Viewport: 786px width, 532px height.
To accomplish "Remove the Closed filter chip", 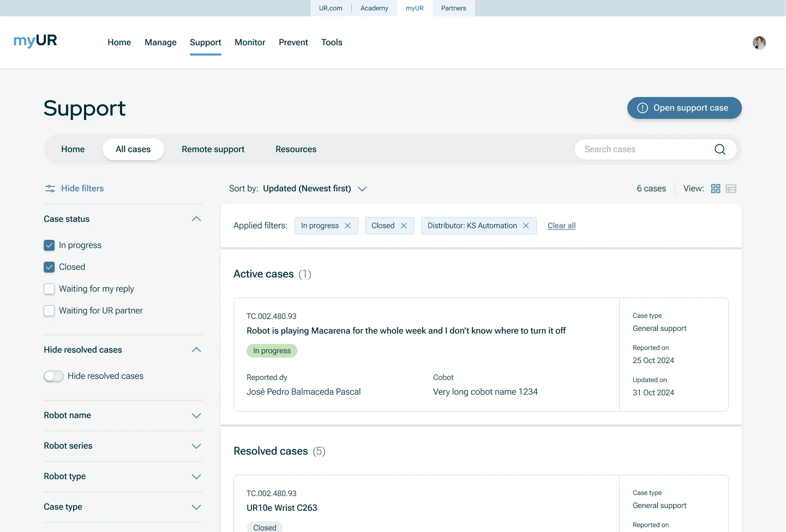I will 404,226.
